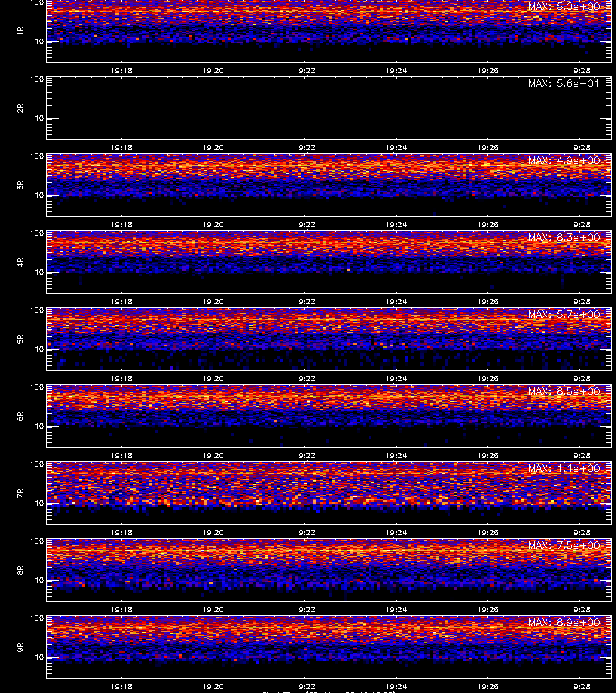Click inside the 7R spectrogram panel
The image size is (616, 693).
330,494
